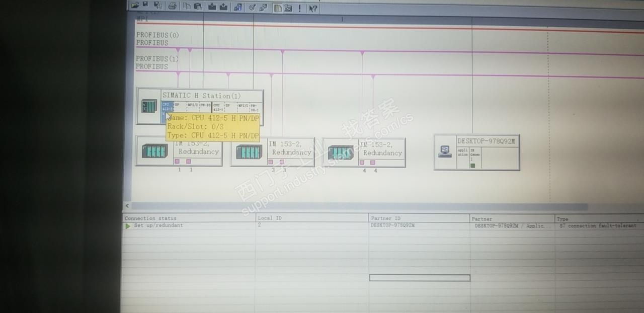
Task: Select the DESKTOP-978Q92M PC station icon
Action: tap(445, 151)
